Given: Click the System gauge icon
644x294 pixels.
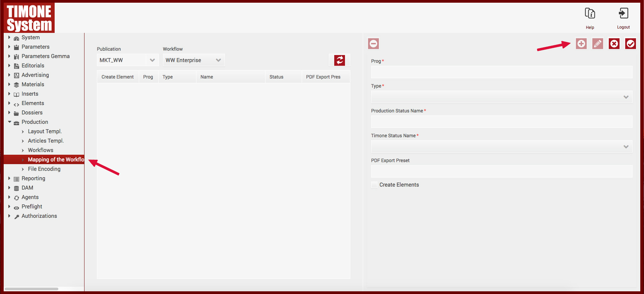Looking at the screenshot, I should [16, 38].
